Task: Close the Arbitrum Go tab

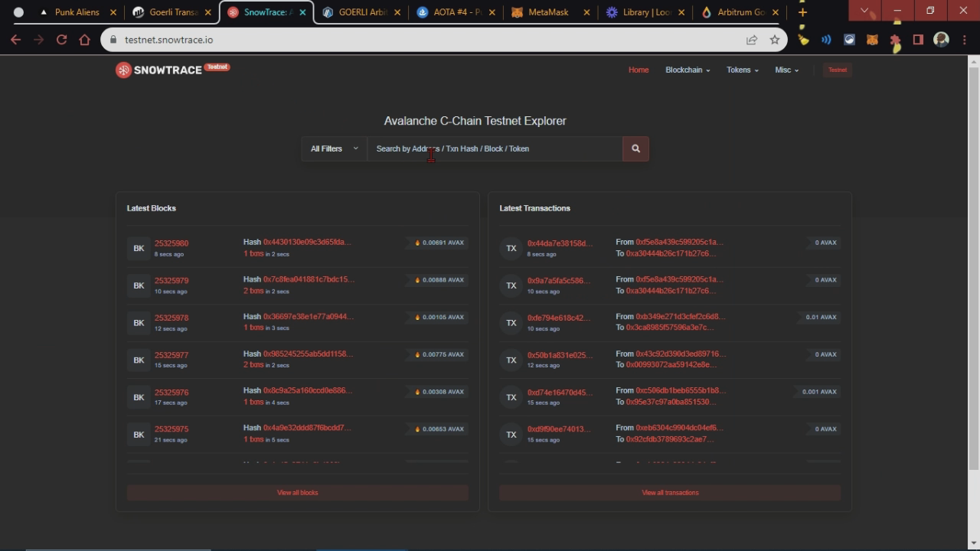Action: pos(776,12)
